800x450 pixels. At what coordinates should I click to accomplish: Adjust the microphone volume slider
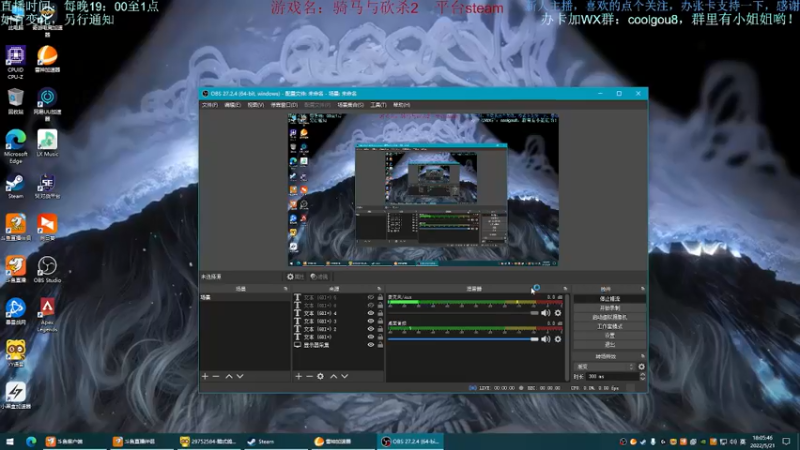(463, 313)
